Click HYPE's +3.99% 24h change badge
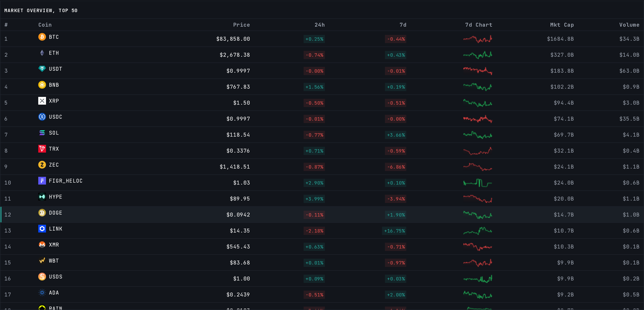The width and height of the screenshot is (644, 310). (314, 199)
